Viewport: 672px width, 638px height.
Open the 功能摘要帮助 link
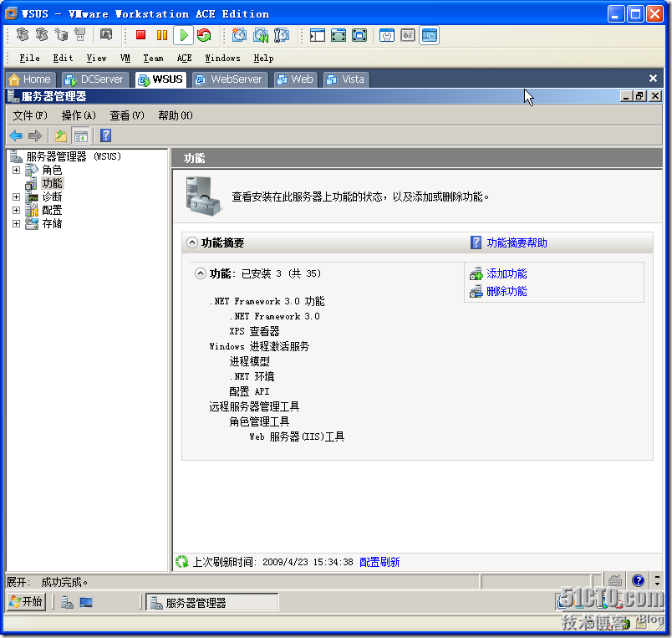pos(517,242)
